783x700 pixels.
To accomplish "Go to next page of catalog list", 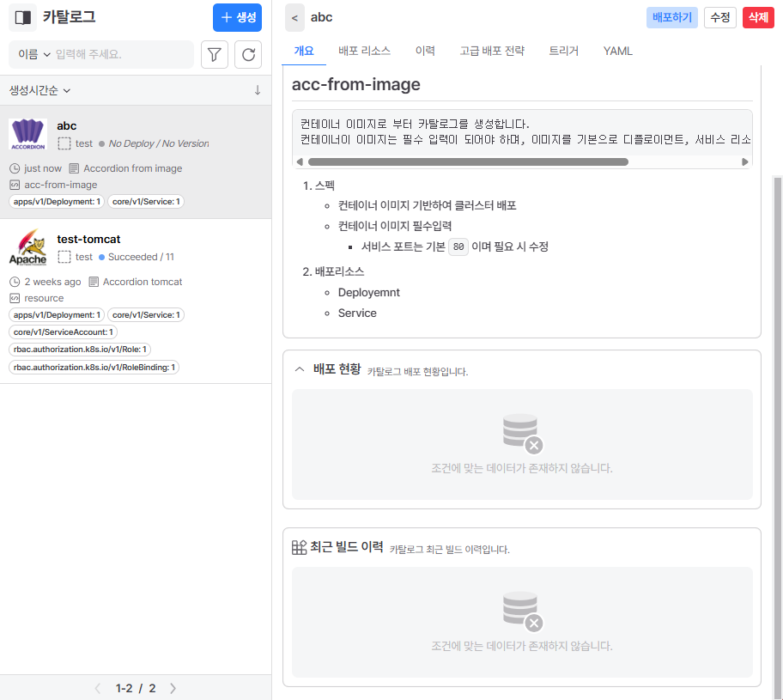I will point(173,688).
